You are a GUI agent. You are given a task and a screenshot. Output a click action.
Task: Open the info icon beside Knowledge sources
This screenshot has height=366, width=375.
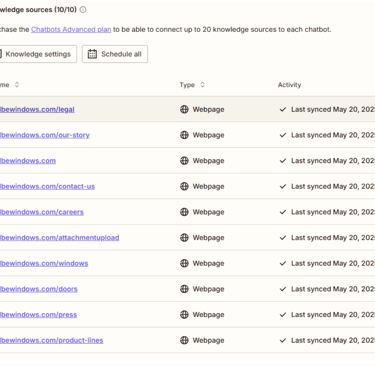(x=83, y=10)
